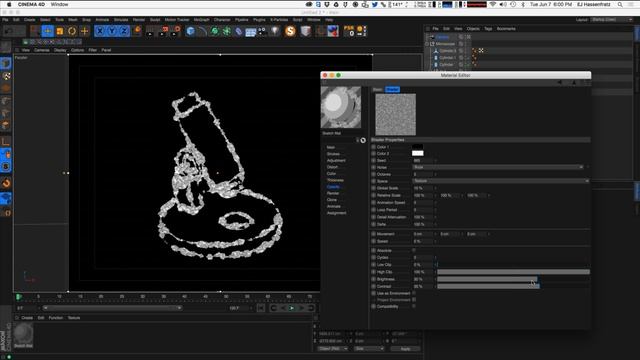Open the Filter menu in viewport
Viewport: 640px width, 360px height.
click(x=93, y=50)
